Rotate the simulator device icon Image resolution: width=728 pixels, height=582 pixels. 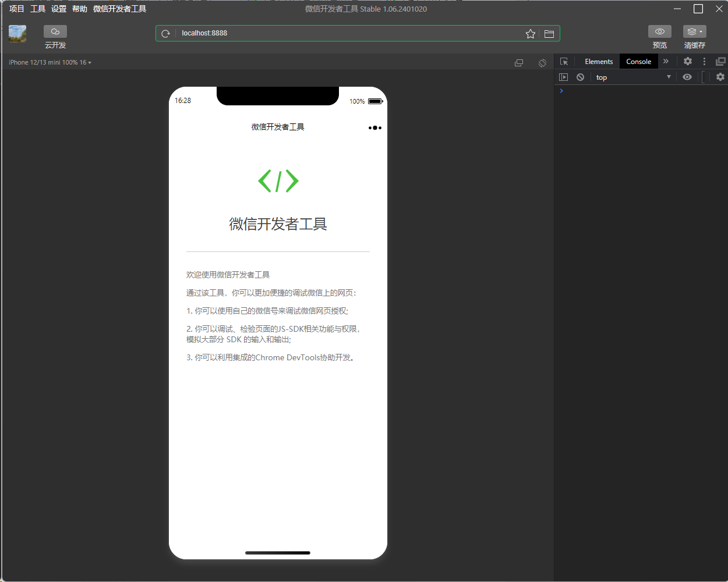[542, 63]
